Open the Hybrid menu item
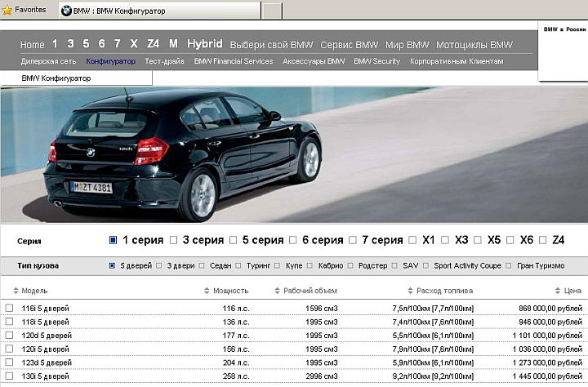Image resolution: width=588 pixels, height=387 pixels. pos(204,44)
